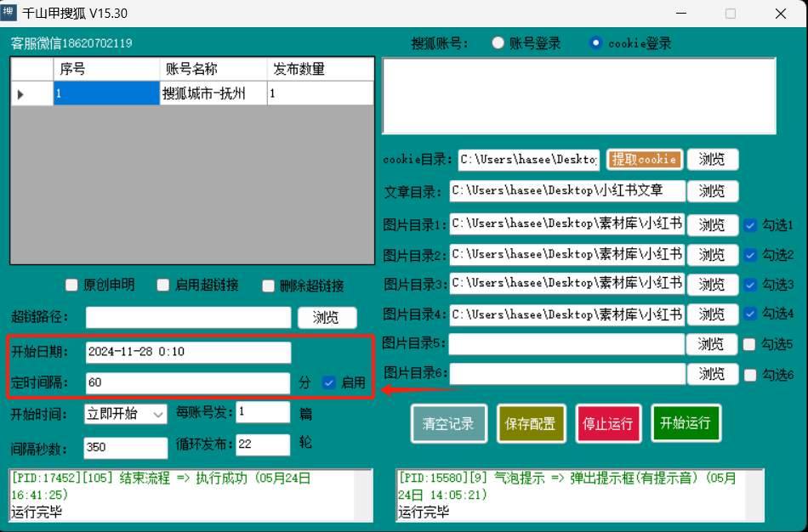Click the empty 图片目录5 field
The height and width of the screenshot is (532, 808).
[x=566, y=344]
